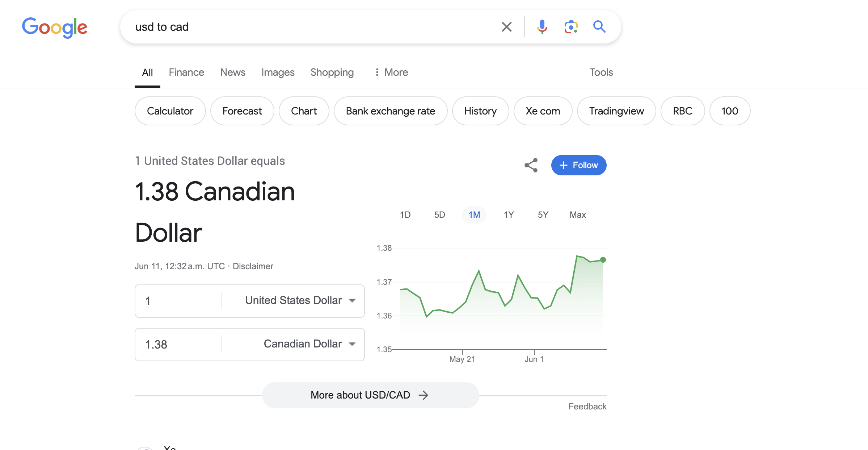This screenshot has height=450, width=868.
Task: Open Google Lens image search
Action: click(570, 27)
